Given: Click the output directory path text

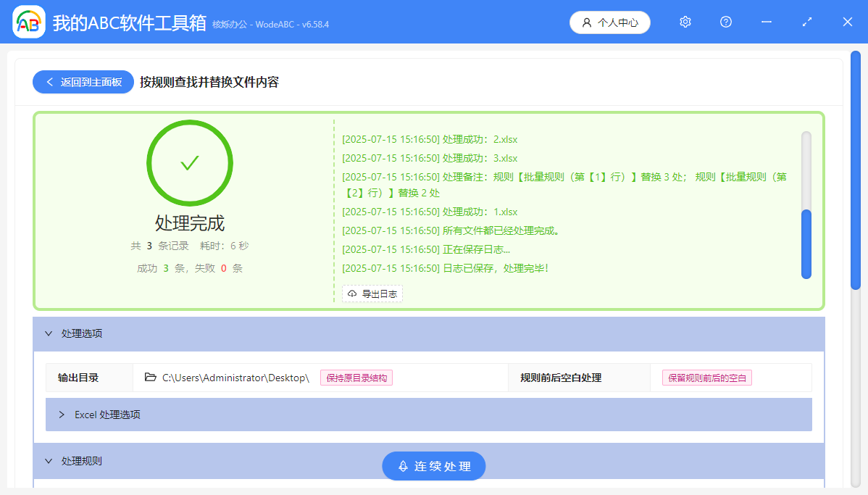Looking at the screenshot, I should pos(235,378).
